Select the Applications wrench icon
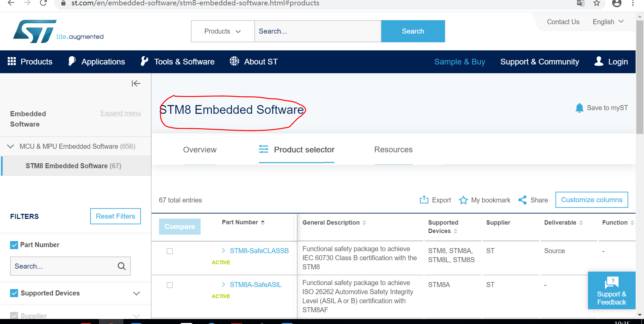This screenshot has width=644, height=324. [x=71, y=61]
